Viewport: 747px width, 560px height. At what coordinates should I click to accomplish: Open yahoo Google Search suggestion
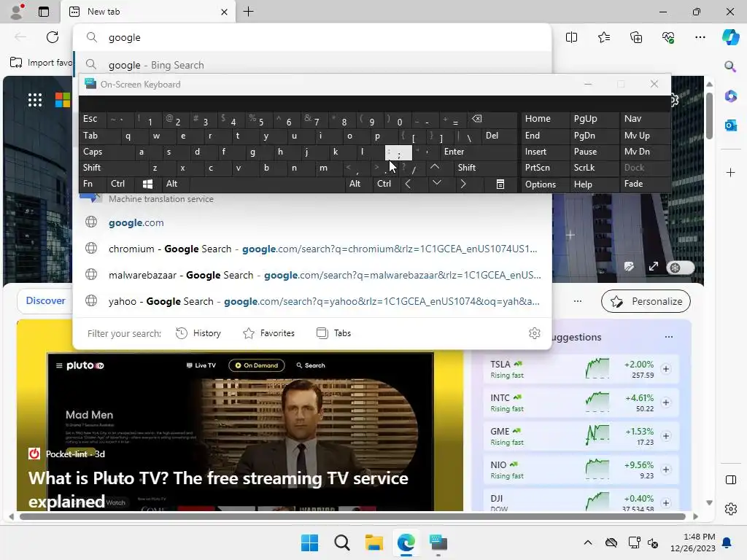pyautogui.click(x=312, y=301)
